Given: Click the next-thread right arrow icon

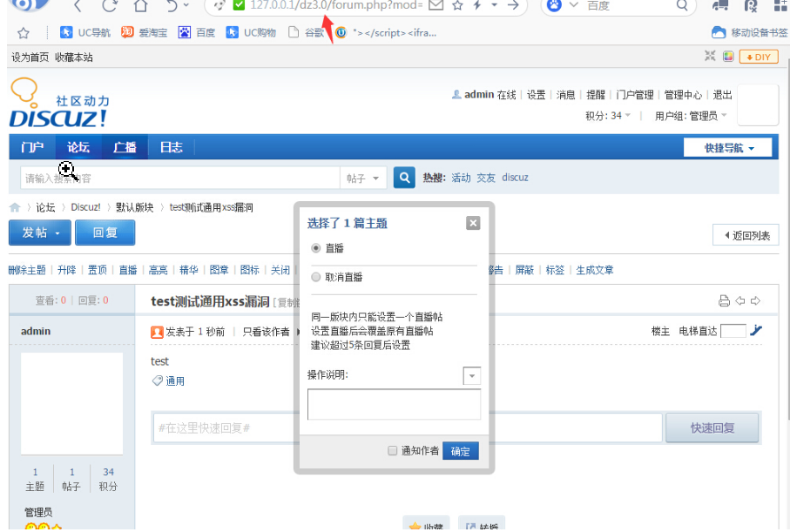Looking at the screenshot, I should [x=756, y=300].
